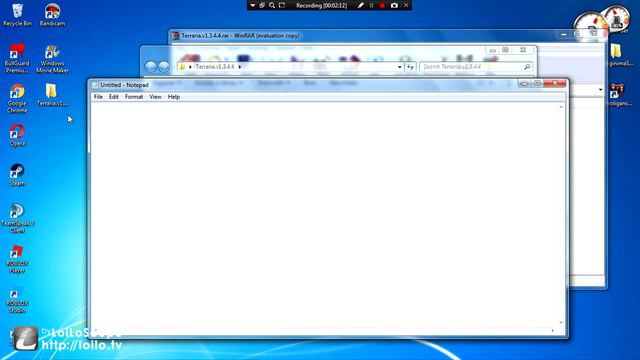The height and width of the screenshot is (360, 640).
Task: Select the Google Chrome desktop shortcut
Action: (17, 98)
